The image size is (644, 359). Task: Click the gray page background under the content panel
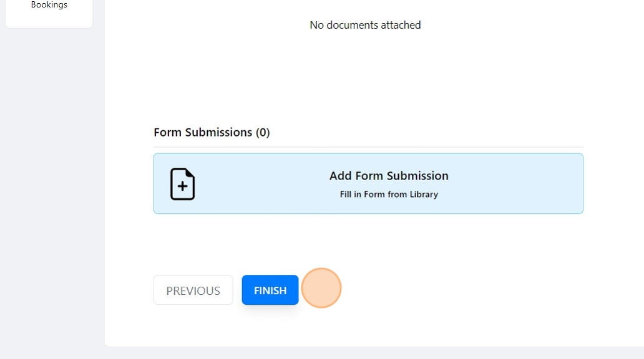pyautogui.click(x=374, y=353)
